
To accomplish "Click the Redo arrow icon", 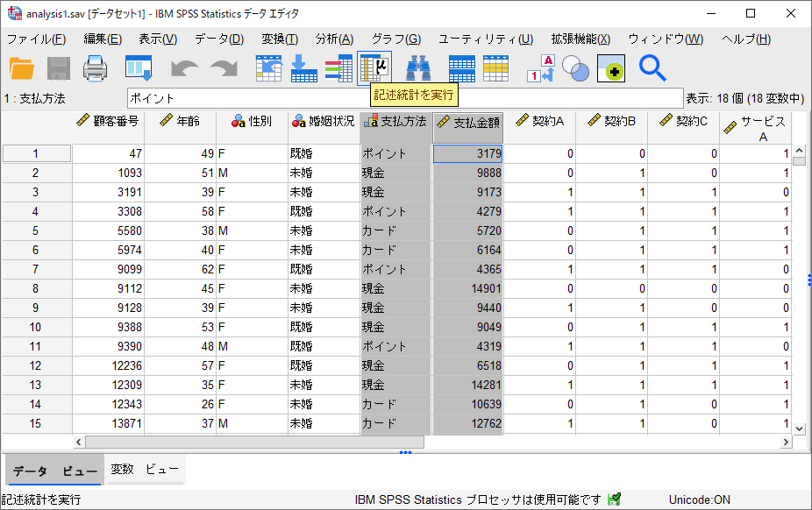I will point(224,69).
